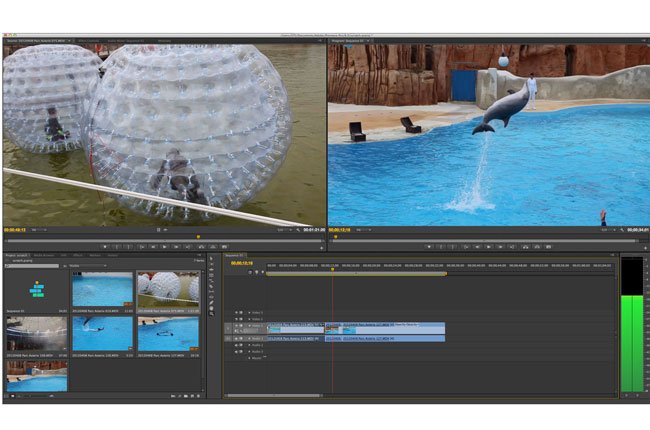This screenshot has width=650, height=430.
Task: Choose the Ripple Edit tool
Action: (x=211, y=270)
